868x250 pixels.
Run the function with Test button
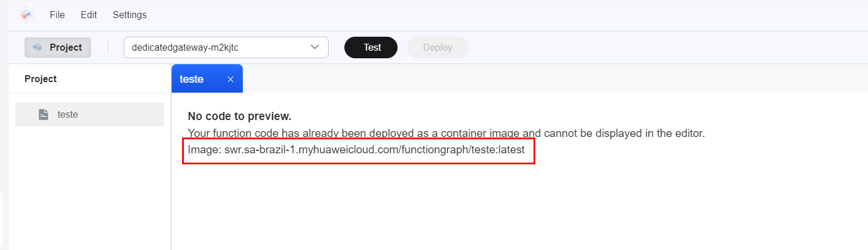(371, 48)
